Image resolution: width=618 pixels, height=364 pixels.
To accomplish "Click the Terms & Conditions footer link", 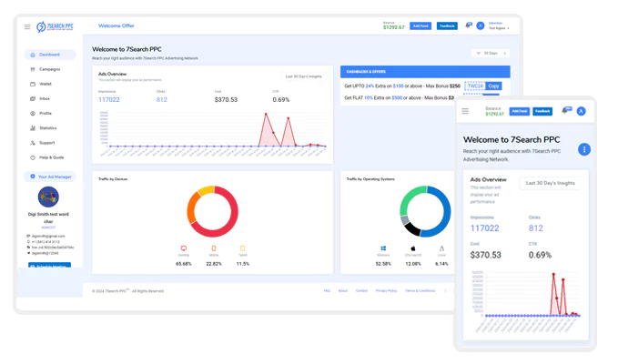I will tap(420, 291).
